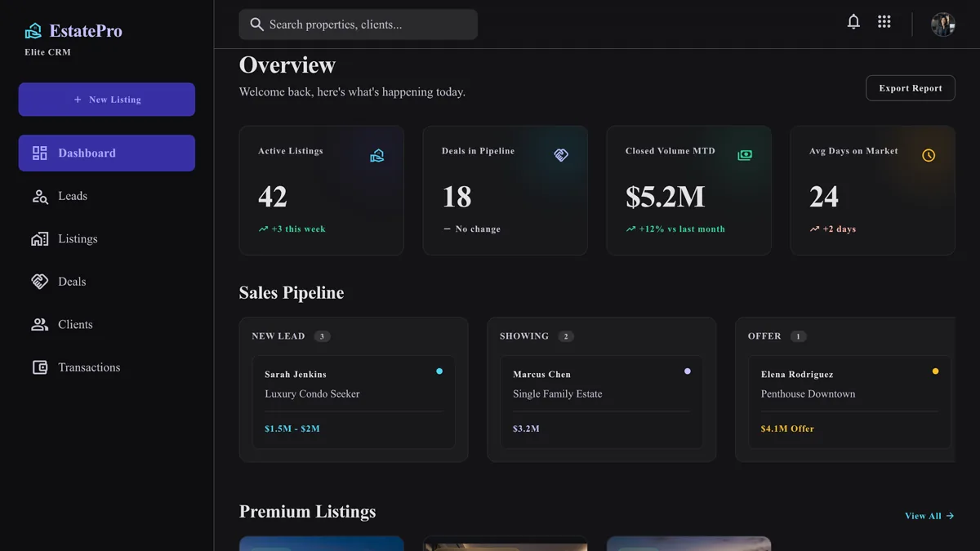The image size is (980, 551).
Task: Click the Premium Listings heading
Action: pos(308,512)
